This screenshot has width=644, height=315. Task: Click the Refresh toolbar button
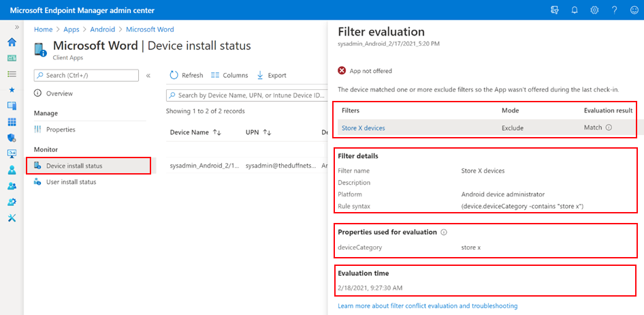coord(186,75)
